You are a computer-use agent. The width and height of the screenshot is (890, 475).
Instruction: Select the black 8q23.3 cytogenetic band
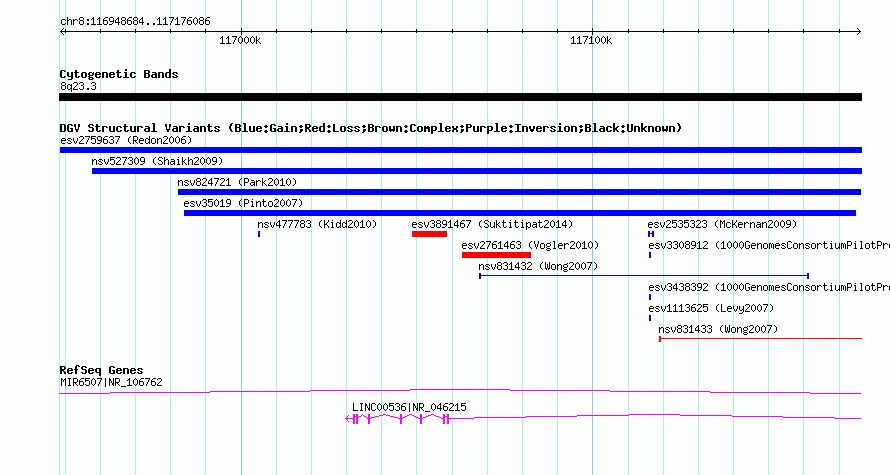pos(460,97)
